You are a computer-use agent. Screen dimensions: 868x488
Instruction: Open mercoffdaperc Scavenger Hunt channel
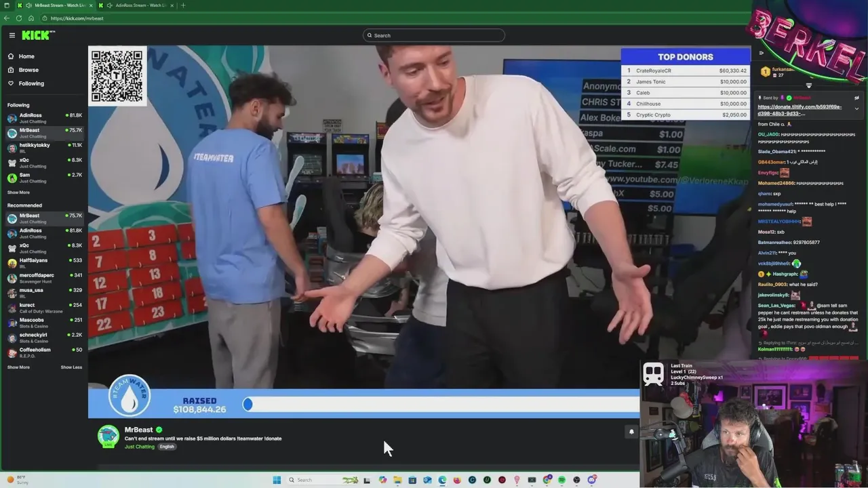click(44, 278)
